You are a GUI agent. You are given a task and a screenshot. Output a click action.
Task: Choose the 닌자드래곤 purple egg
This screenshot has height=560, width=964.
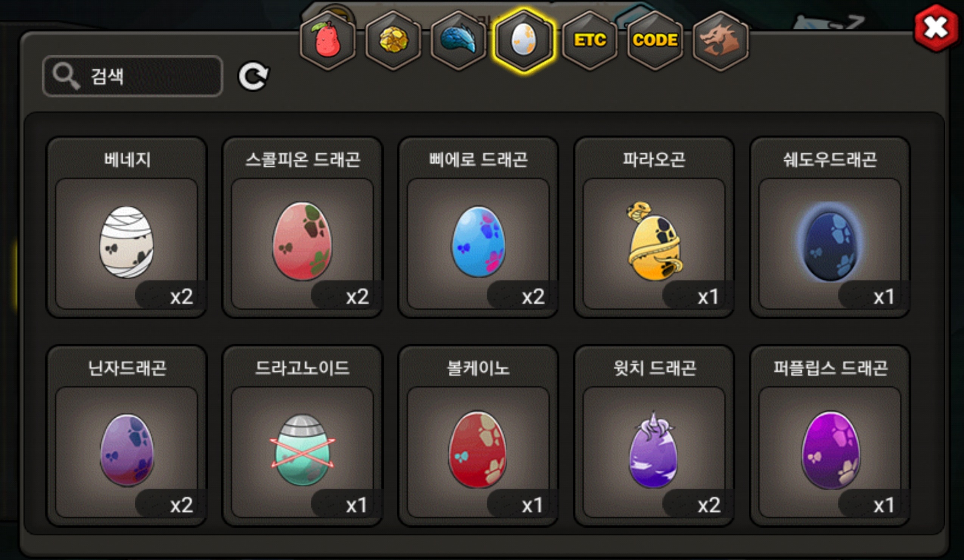127,436
